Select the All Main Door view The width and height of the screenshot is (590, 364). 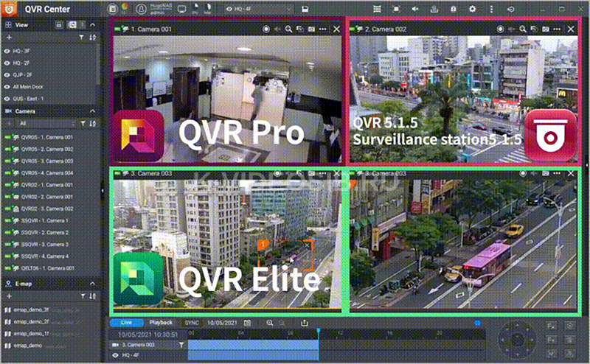point(30,87)
